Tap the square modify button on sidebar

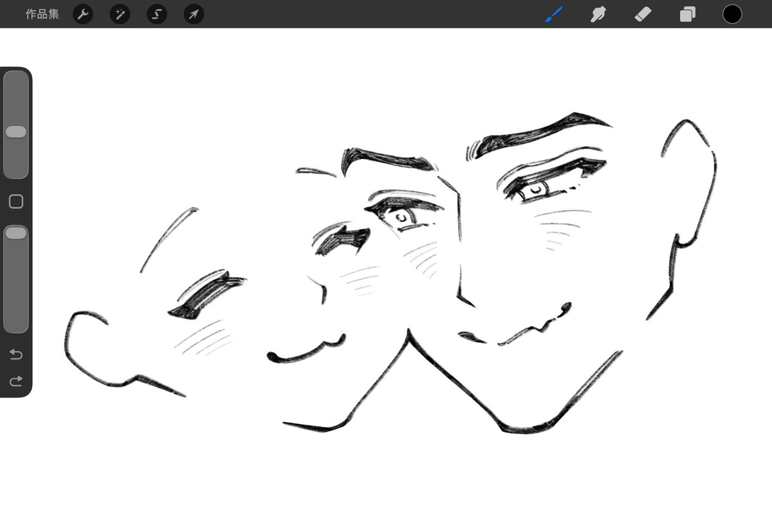click(16, 202)
